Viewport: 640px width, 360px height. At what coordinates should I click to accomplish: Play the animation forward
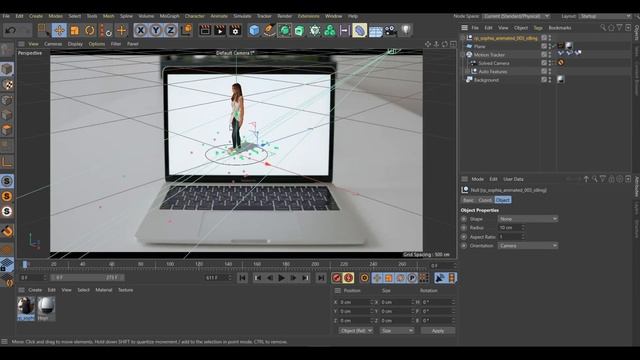point(281,278)
